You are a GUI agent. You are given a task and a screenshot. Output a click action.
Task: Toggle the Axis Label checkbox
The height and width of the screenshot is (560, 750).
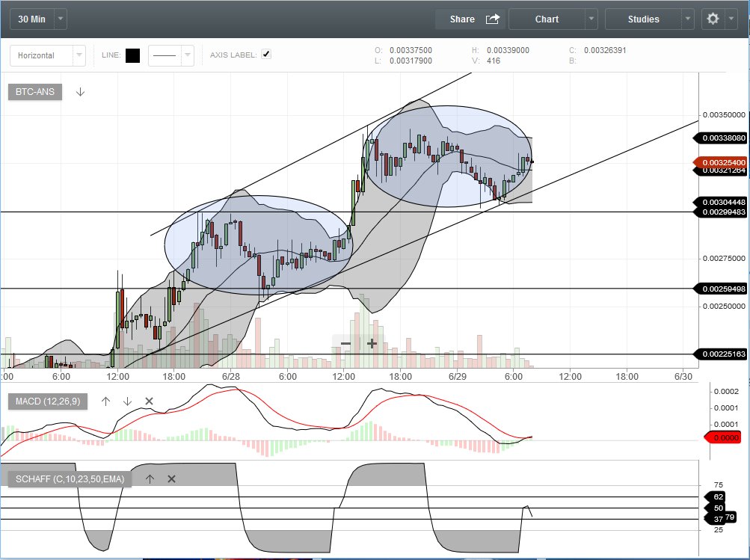(266, 55)
